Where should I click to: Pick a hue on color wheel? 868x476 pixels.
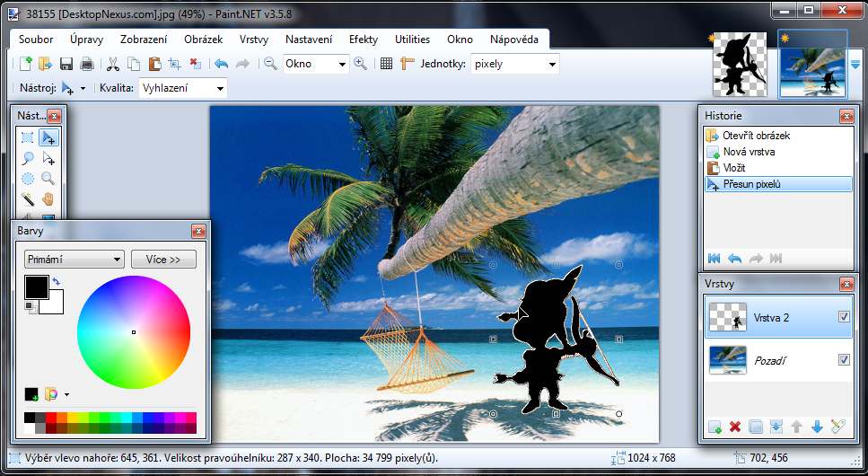134,332
